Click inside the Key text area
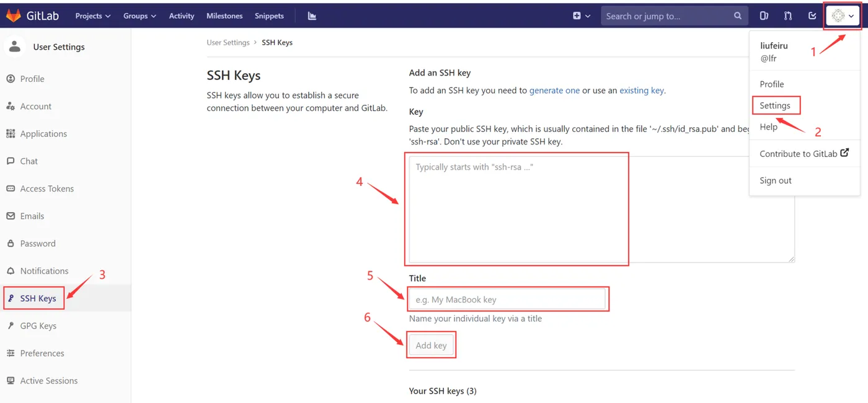868x403 pixels. 601,209
